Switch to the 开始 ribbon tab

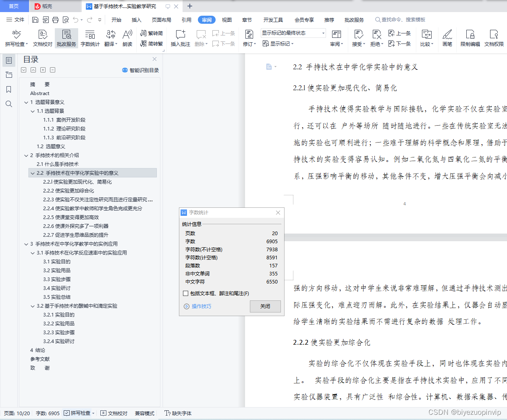click(116, 20)
